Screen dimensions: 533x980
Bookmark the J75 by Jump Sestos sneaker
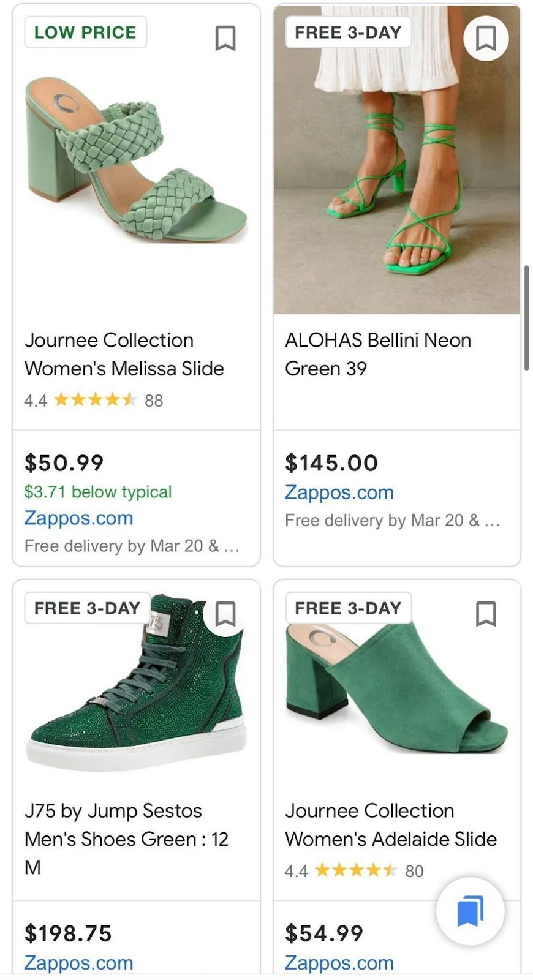[x=225, y=614]
